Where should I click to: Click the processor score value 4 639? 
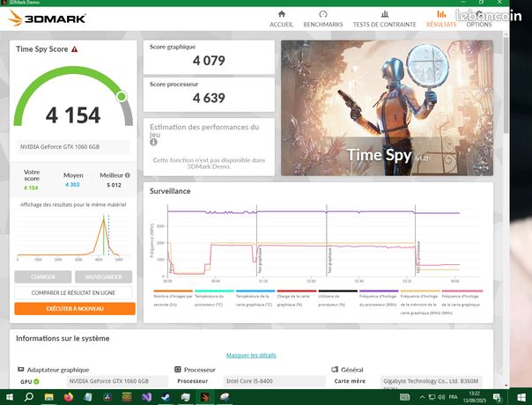tap(209, 98)
